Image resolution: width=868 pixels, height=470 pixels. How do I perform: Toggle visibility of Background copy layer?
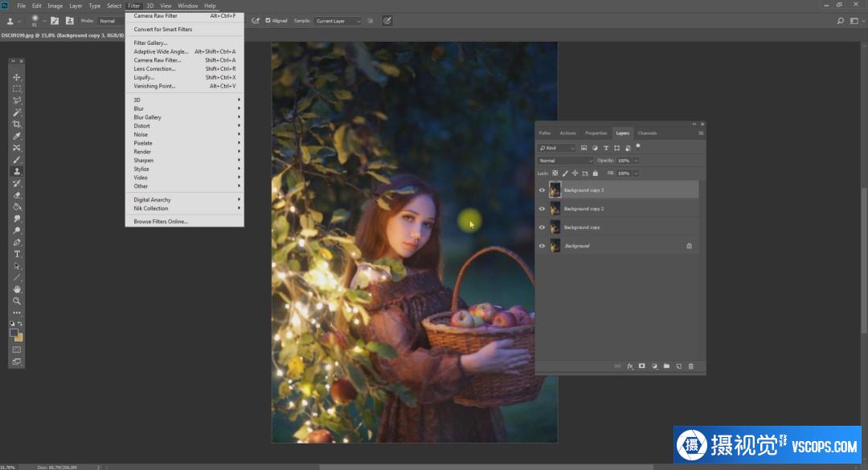[x=542, y=227]
